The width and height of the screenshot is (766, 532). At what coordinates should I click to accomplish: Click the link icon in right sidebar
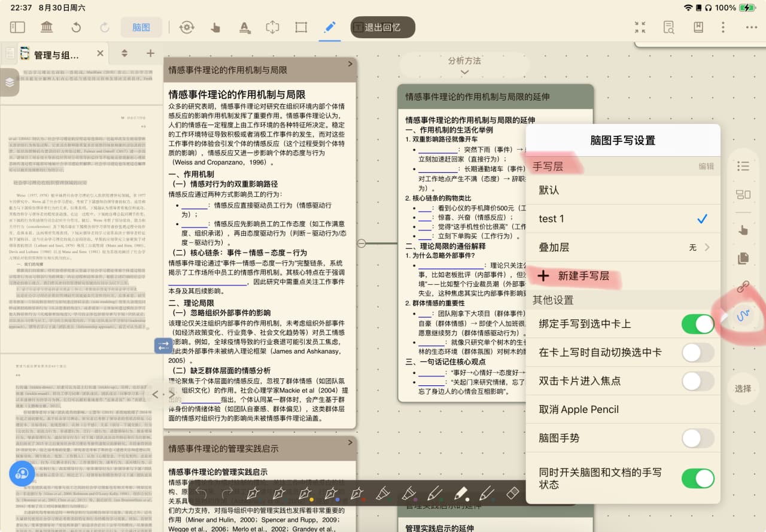click(x=743, y=287)
